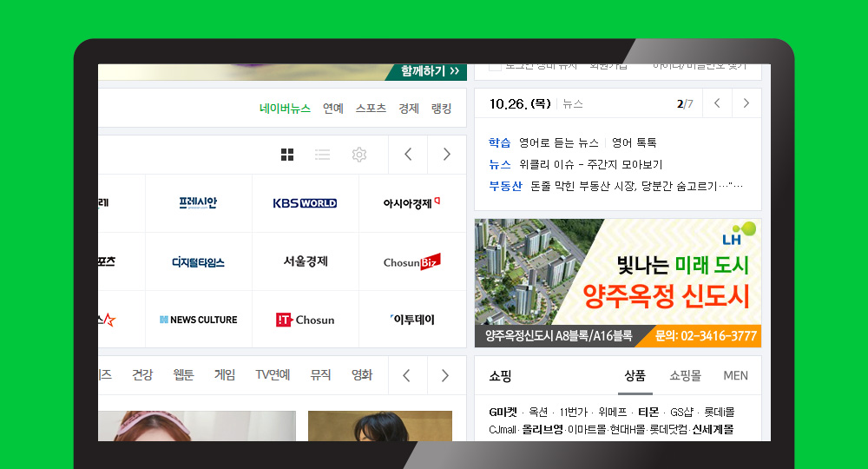Open GS샵 shopping link
868x469 pixels.
[681, 412]
